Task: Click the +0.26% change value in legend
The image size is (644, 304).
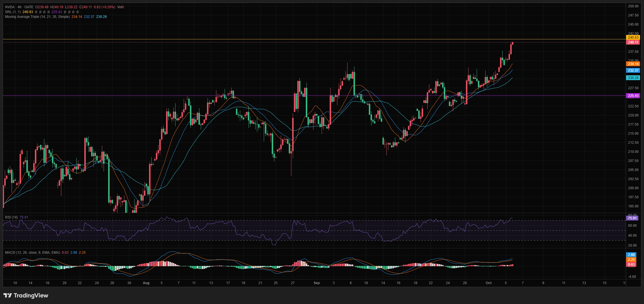Action: [x=108, y=7]
